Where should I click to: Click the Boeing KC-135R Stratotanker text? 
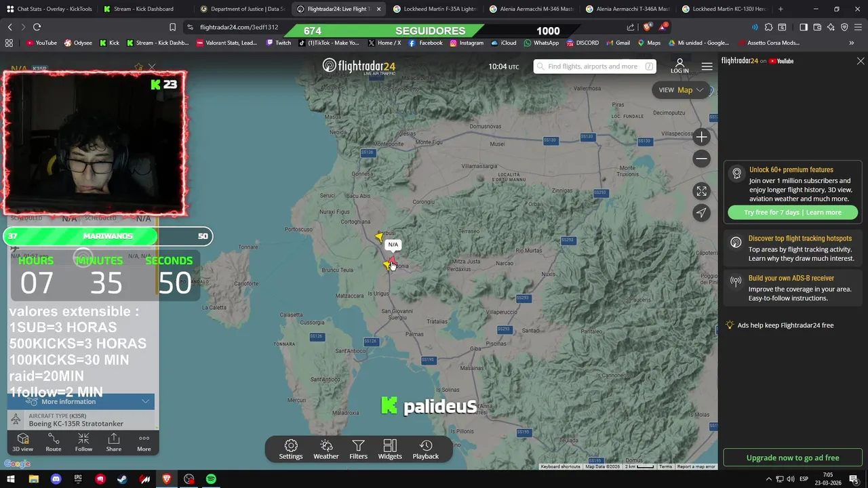click(76, 424)
